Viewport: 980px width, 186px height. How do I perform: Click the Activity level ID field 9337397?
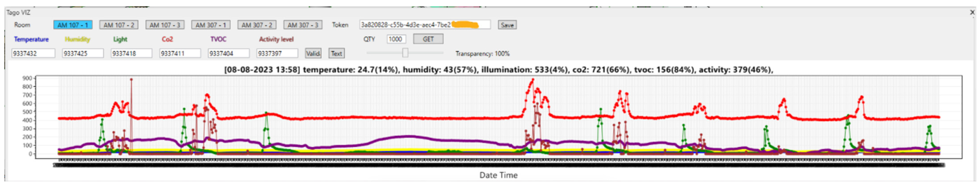click(277, 54)
